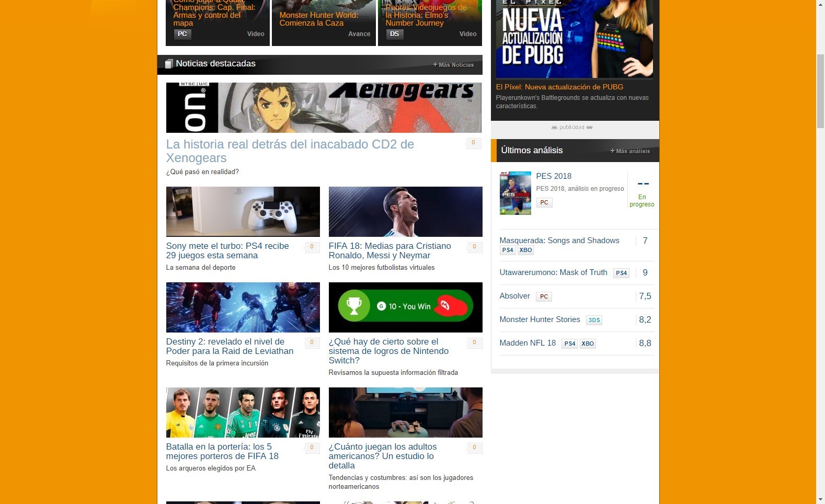Open Monster Hunter Stories review
Screen dimensions: 825x504
coord(540,319)
